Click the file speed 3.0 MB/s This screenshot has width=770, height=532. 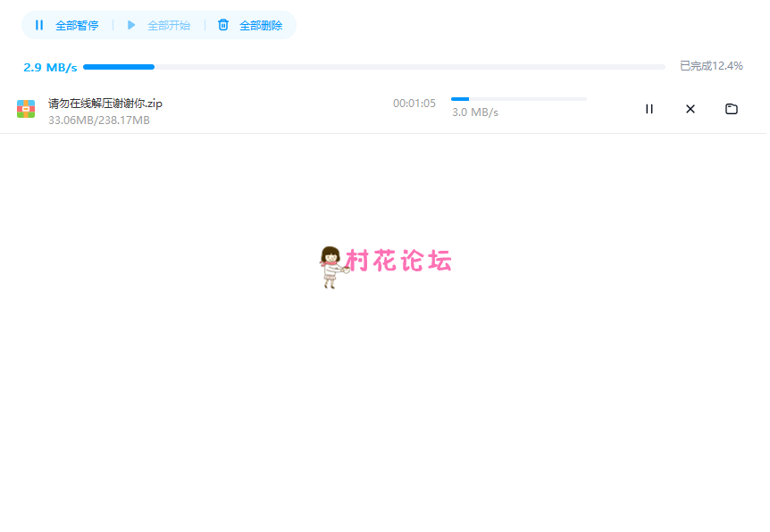click(x=475, y=112)
